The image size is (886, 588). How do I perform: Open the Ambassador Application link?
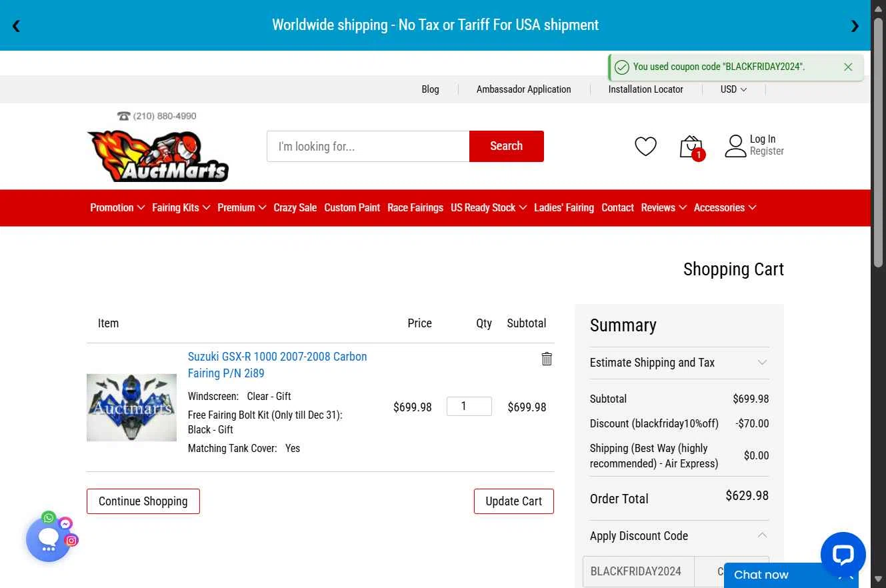tap(523, 89)
